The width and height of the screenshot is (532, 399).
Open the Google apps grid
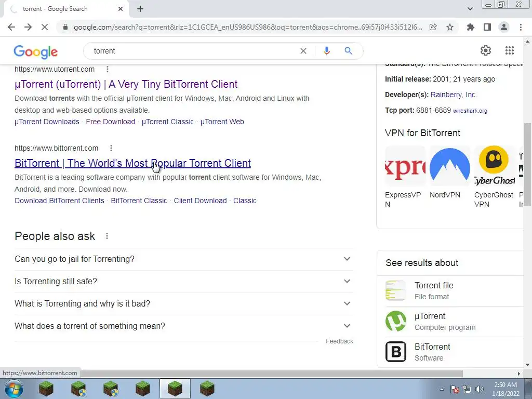point(510,50)
